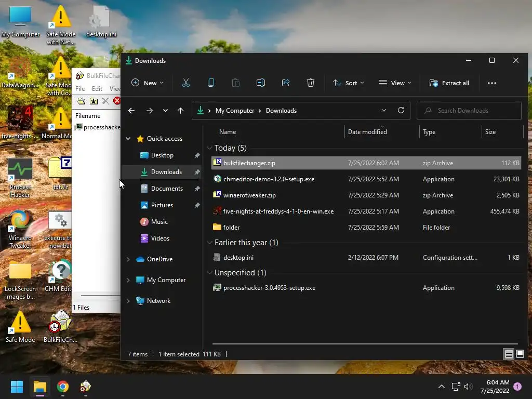
Task: Go up one level with up arrow
Action: point(180,111)
